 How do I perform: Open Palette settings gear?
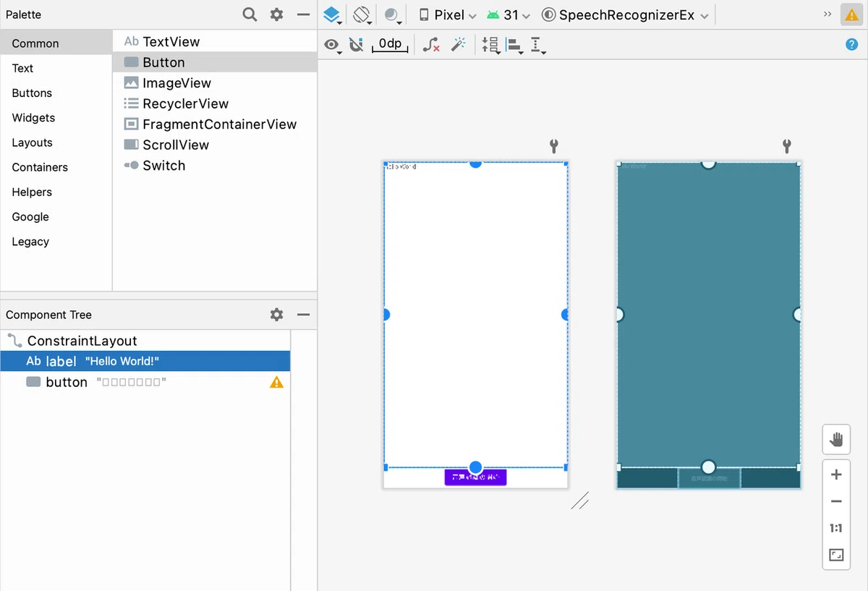click(x=276, y=14)
